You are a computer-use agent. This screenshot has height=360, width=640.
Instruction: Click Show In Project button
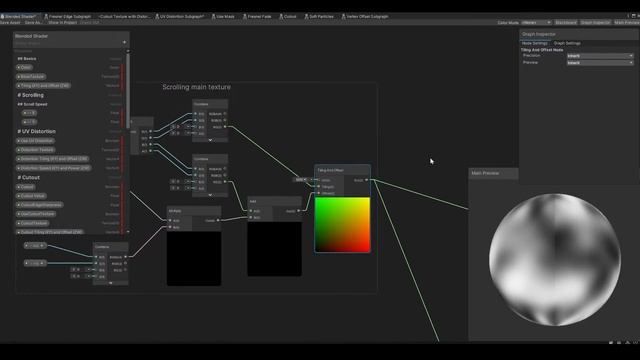pos(62,22)
